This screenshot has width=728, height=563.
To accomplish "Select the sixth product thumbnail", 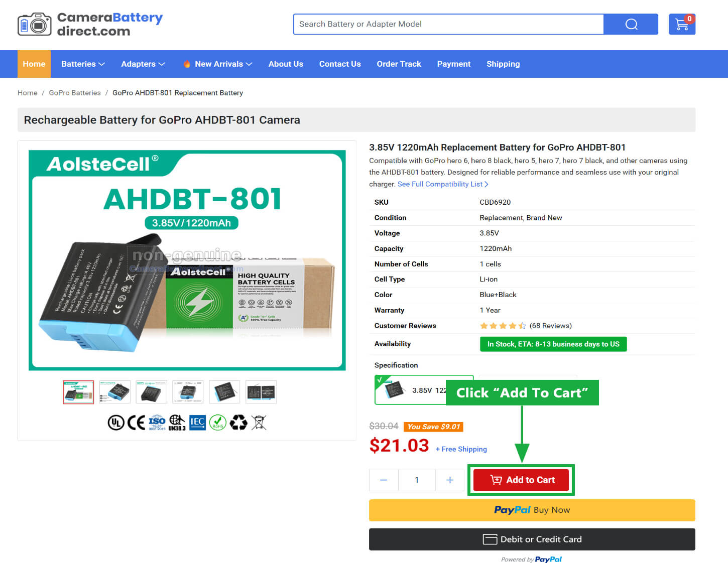I will tap(261, 392).
